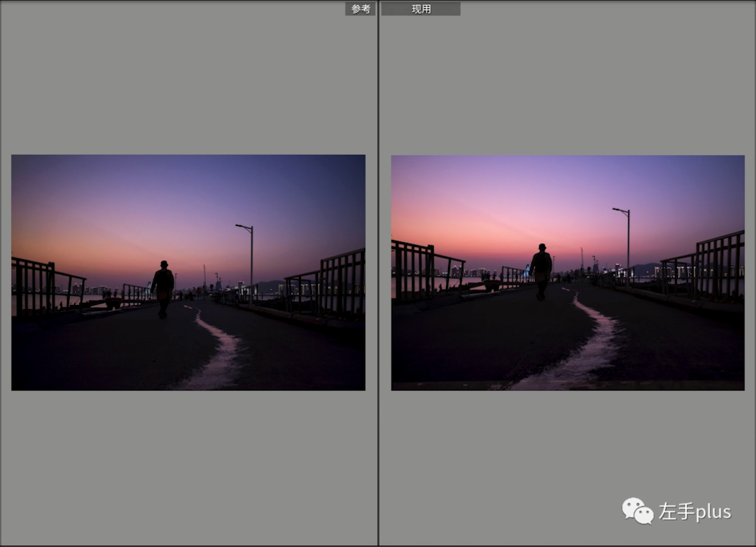Screen dimensions: 756x547
Task: Select the 现用 active pane label
Action: click(421, 8)
